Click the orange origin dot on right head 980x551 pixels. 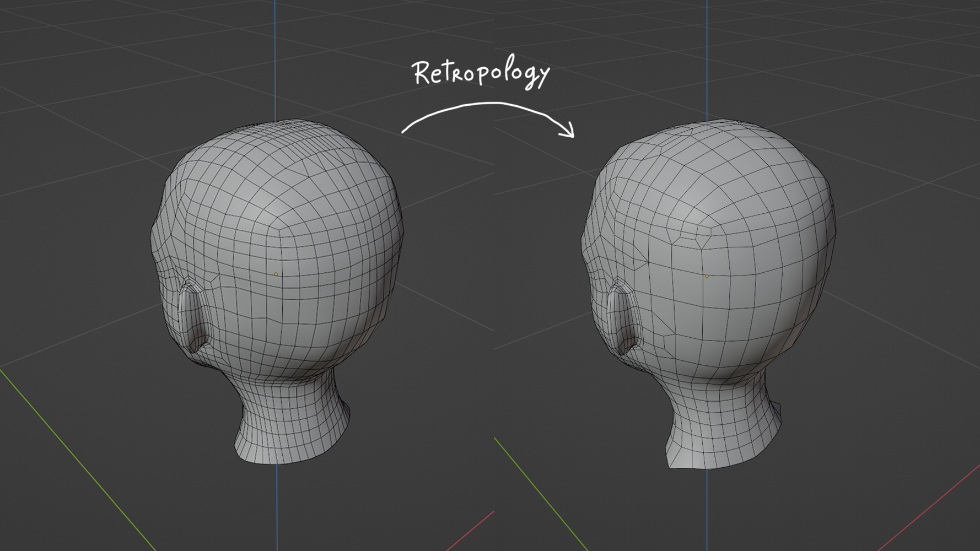point(707,276)
